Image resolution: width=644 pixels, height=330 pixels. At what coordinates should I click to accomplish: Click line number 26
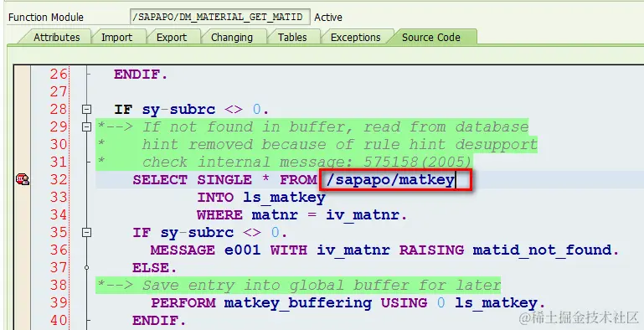[x=58, y=75]
